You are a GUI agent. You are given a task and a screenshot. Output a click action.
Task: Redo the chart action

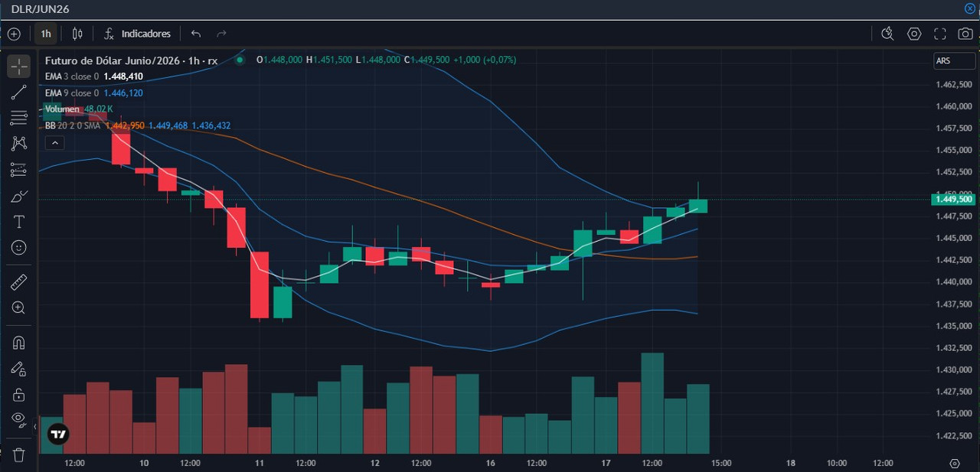pos(222,34)
